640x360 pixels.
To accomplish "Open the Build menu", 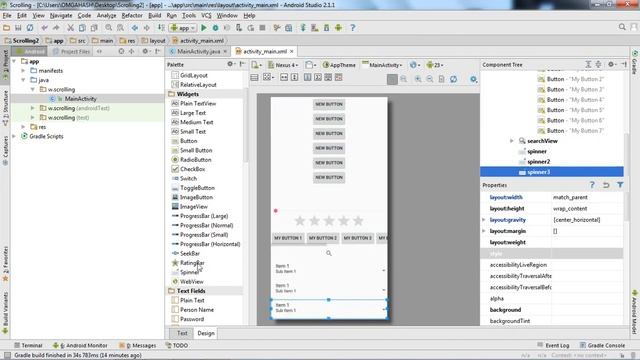I will click(154, 16).
